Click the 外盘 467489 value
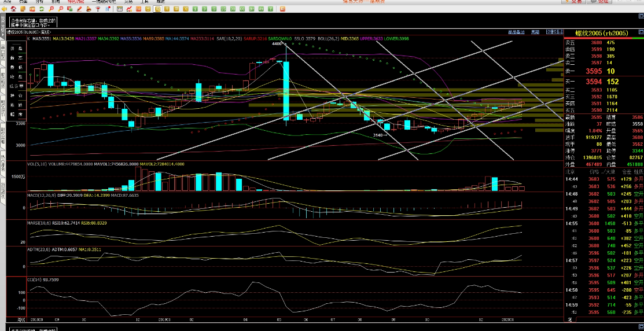The image size is (644, 331). [594, 164]
